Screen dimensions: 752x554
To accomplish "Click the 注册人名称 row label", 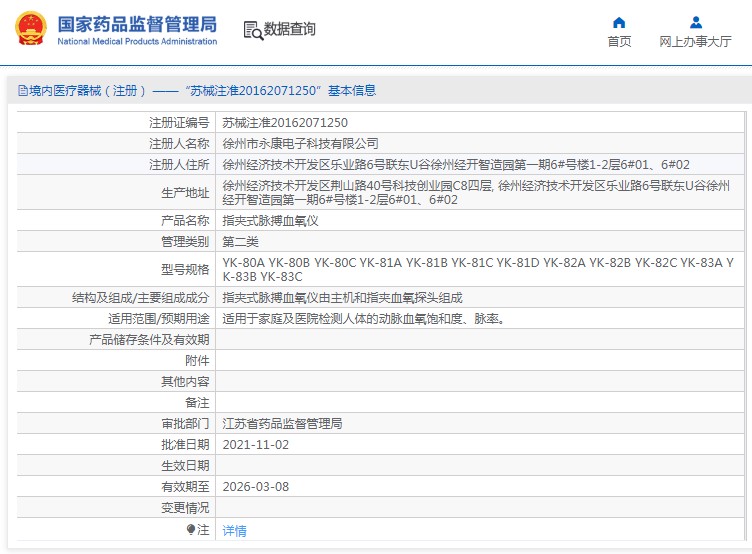I will click(179, 143).
